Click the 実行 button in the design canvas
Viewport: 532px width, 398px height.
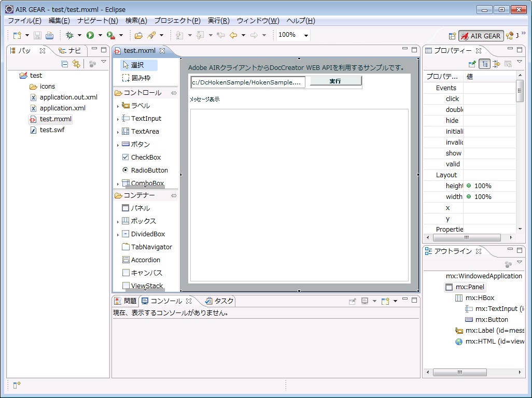point(335,81)
